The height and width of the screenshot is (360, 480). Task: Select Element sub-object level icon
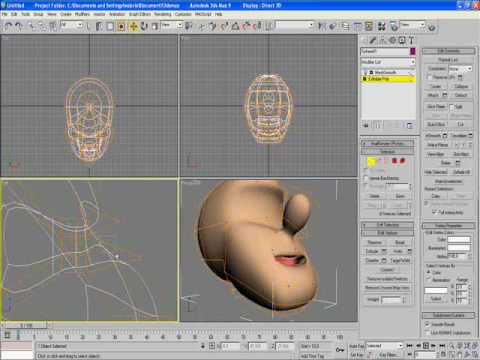coord(402,161)
